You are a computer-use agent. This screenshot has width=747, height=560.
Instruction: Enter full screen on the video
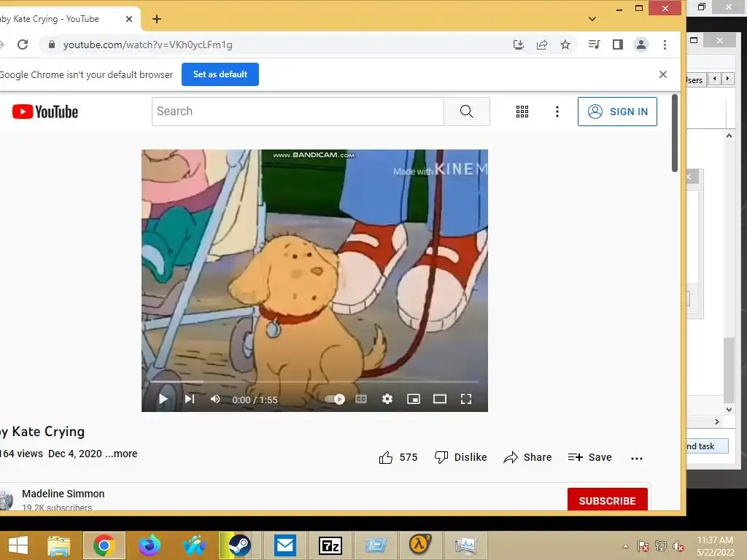coord(466,399)
